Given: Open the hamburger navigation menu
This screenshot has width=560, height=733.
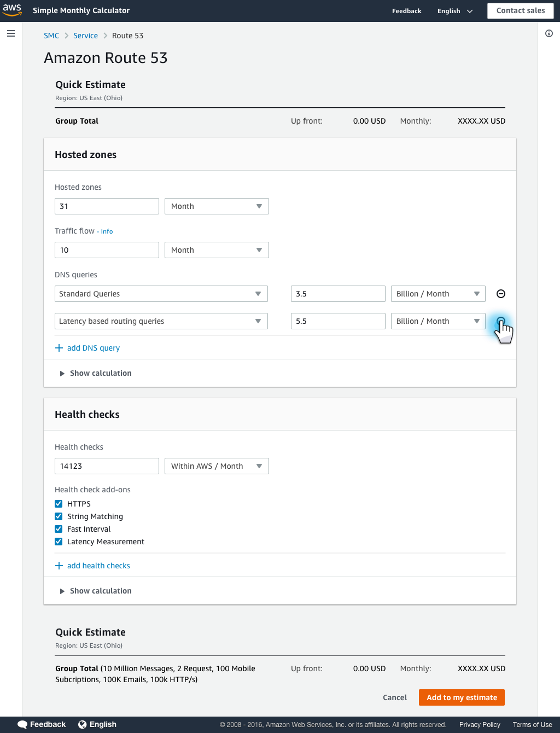Looking at the screenshot, I should click(11, 33).
